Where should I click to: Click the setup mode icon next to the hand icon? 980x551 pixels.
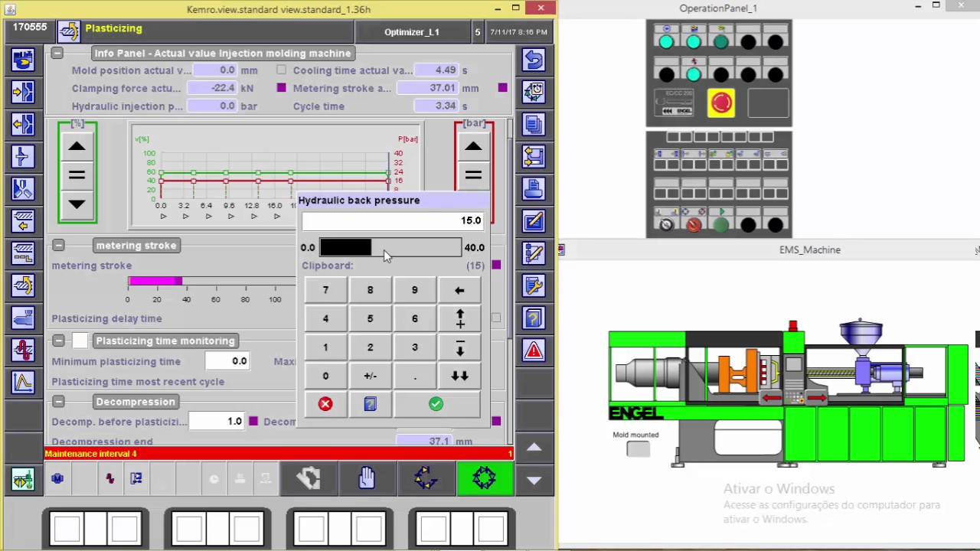(x=308, y=478)
